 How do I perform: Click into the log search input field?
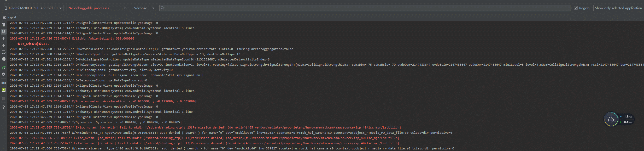(365, 8)
